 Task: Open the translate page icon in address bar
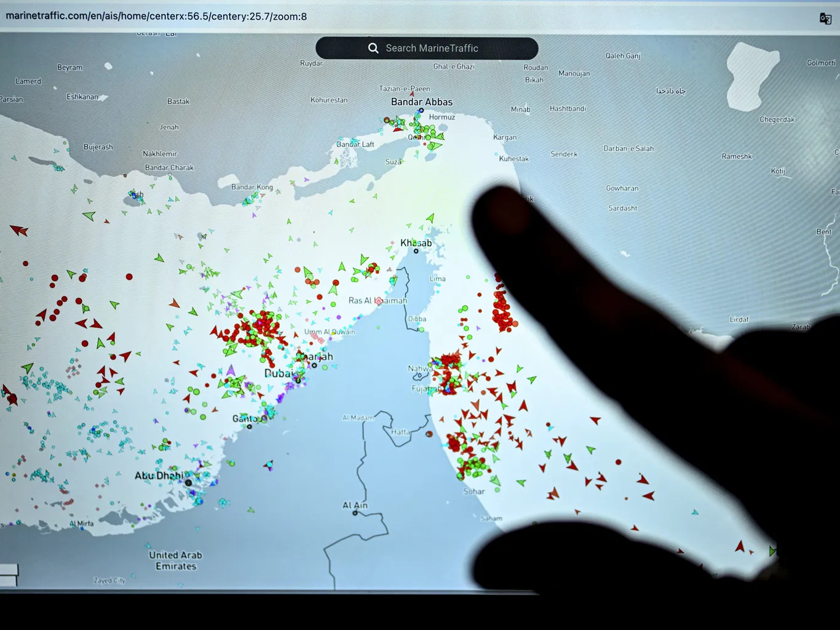tap(825, 18)
